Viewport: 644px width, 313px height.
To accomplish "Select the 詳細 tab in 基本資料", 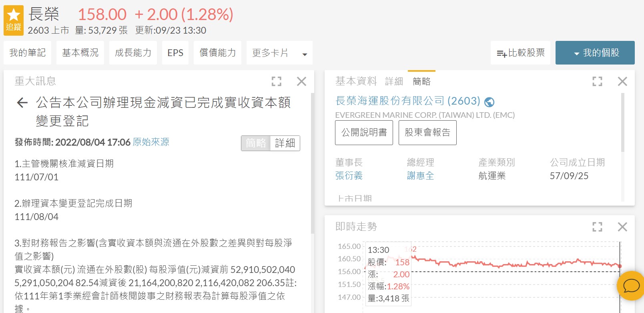I will [394, 81].
